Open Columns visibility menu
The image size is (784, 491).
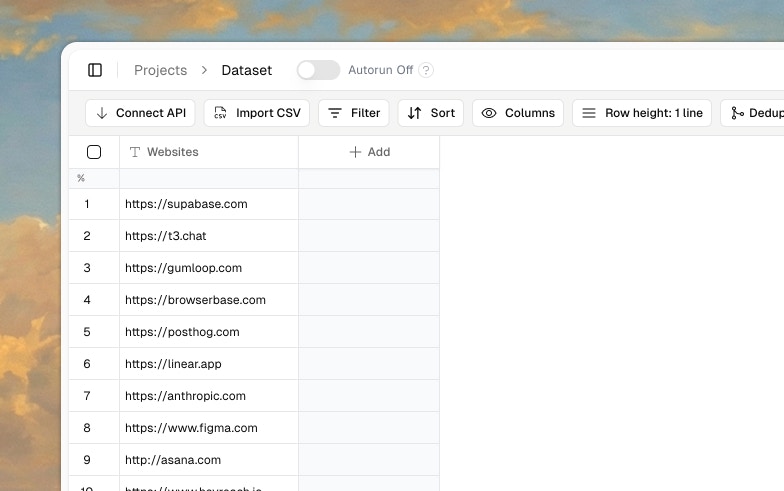[518, 113]
